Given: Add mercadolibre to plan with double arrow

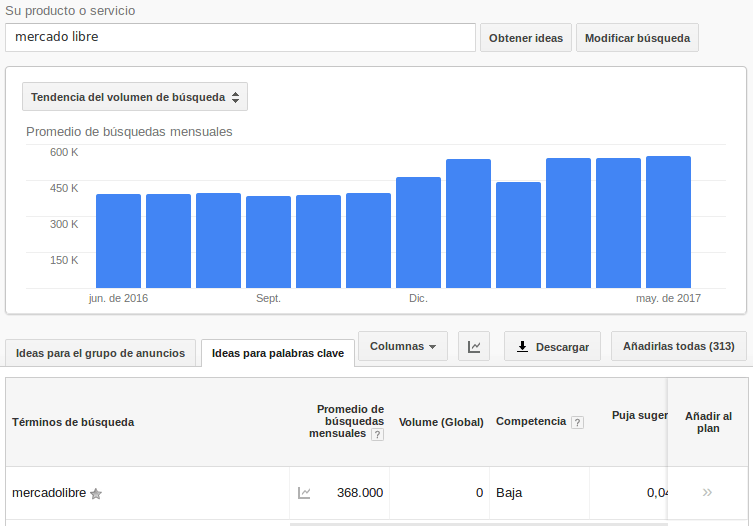Looking at the screenshot, I should [707, 492].
